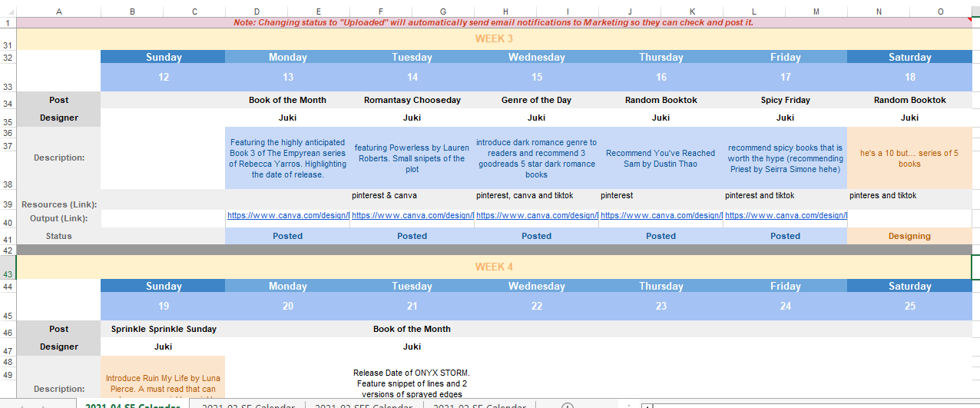Click 'pinterest & canva' resources cell

(x=412, y=199)
